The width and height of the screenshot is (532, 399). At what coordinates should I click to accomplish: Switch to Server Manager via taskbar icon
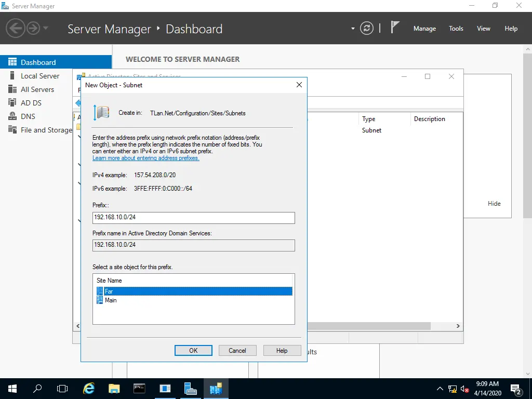190,389
